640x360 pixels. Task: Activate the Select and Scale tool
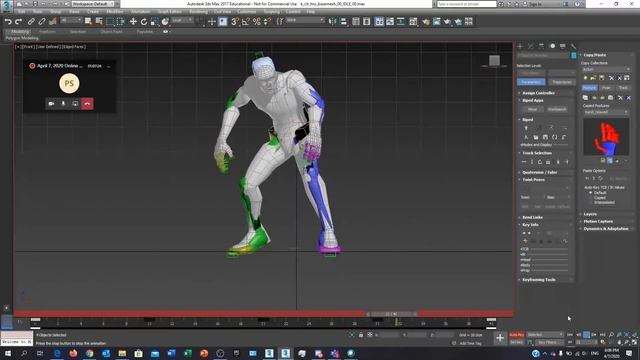tap(154, 22)
